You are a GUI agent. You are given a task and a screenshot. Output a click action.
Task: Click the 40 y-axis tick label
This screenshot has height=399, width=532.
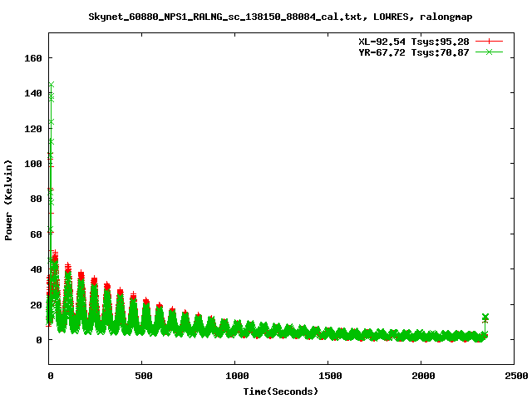[x=36, y=269]
